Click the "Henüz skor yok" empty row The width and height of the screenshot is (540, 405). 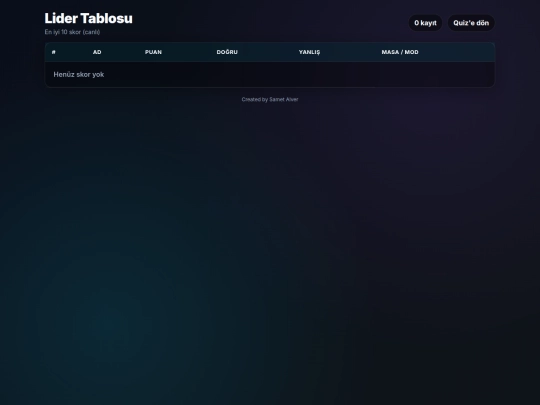click(270, 74)
